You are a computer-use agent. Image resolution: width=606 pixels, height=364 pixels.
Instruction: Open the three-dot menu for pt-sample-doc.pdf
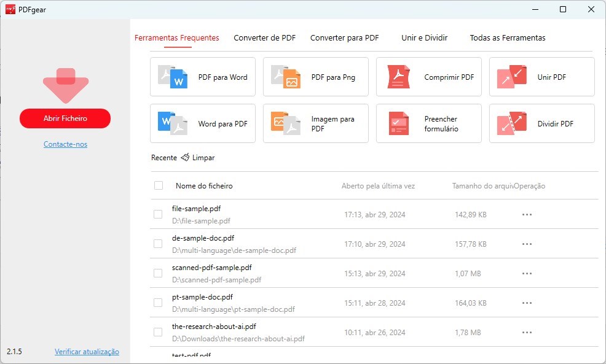[x=526, y=303]
